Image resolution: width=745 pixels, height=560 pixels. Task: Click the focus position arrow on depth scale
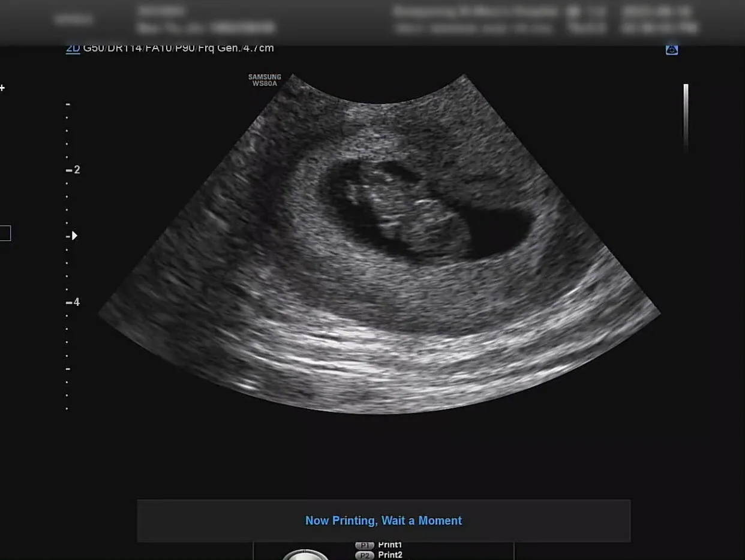pos(74,236)
